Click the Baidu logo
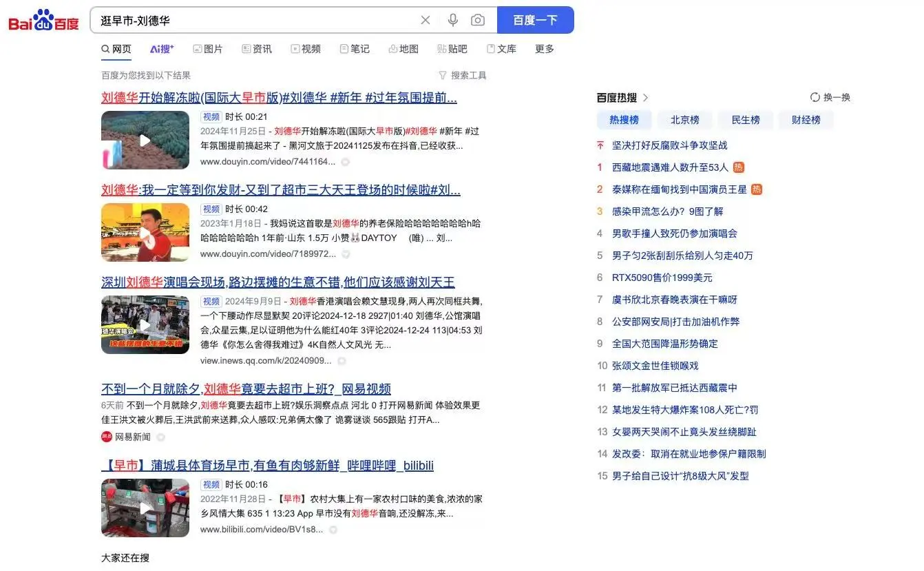 [44, 21]
